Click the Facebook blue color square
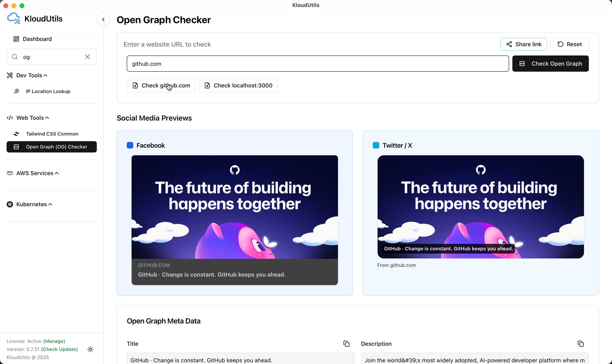The height and width of the screenshot is (364, 612). [130, 146]
